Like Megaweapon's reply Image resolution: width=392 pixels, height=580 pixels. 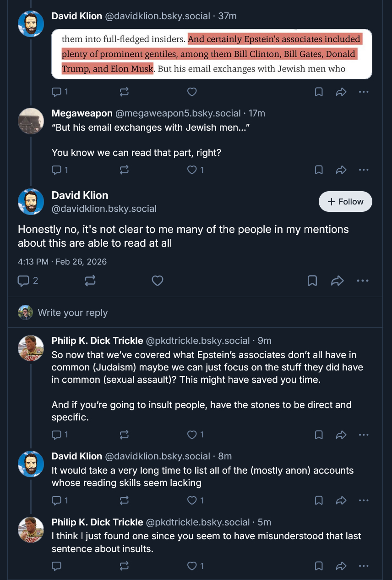(x=192, y=170)
